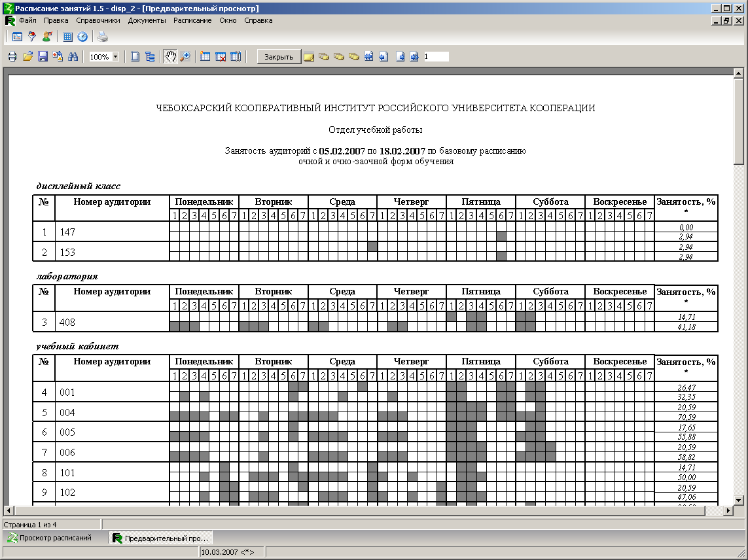This screenshot has width=748, height=560.
Task: Click the edit page table icon
Action: click(236, 57)
